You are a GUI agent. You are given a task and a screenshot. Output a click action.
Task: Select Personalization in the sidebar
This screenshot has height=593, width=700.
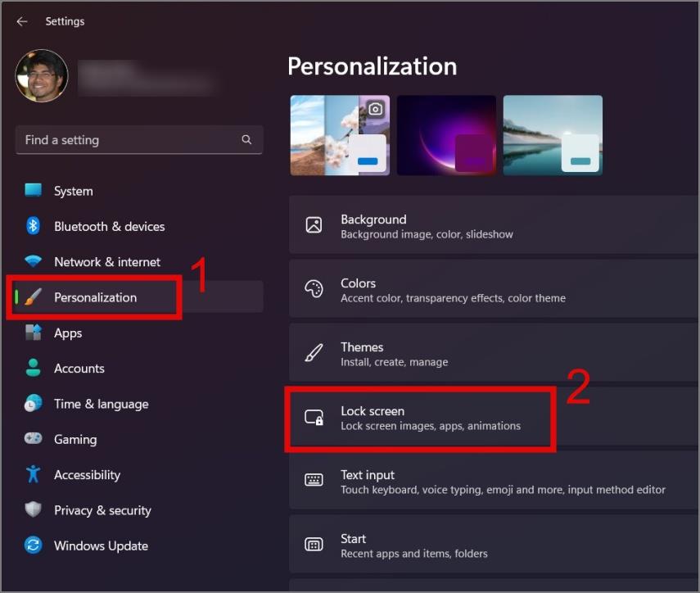pyautogui.click(x=96, y=297)
